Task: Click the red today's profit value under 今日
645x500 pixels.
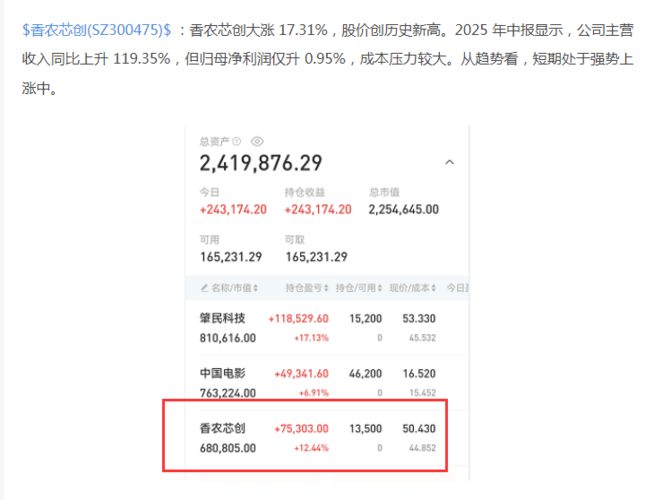Action: [x=233, y=210]
